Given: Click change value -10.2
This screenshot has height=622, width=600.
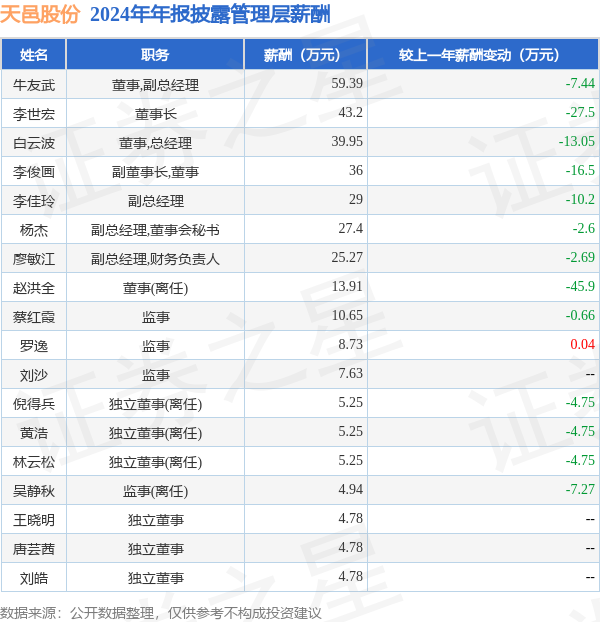Looking at the screenshot, I should [580, 199].
